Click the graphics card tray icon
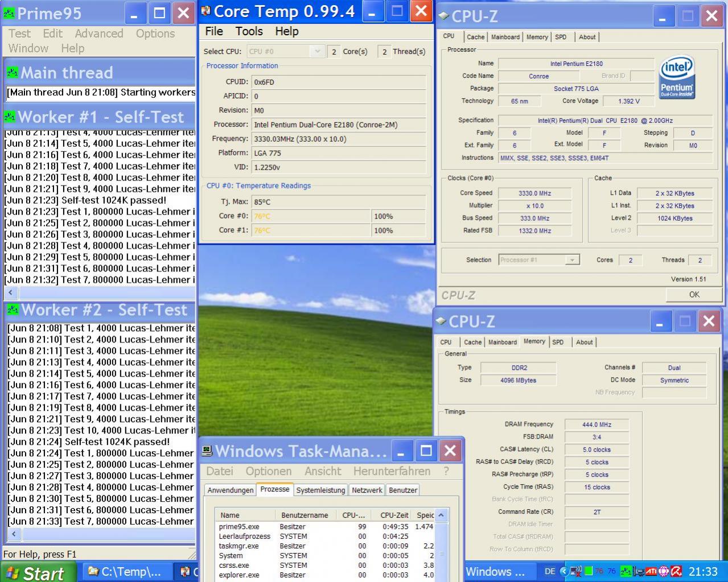The image size is (728, 582). tap(639, 571)
